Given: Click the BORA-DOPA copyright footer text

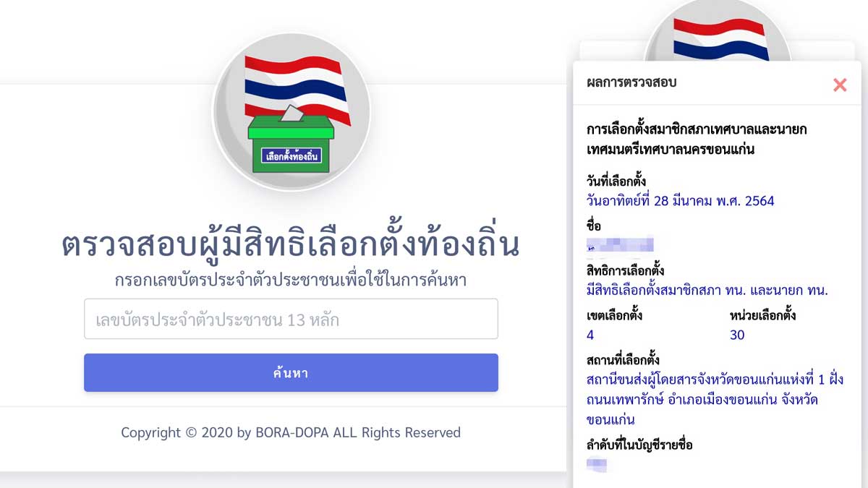Looking at the screenshot, I should point(291,432).
